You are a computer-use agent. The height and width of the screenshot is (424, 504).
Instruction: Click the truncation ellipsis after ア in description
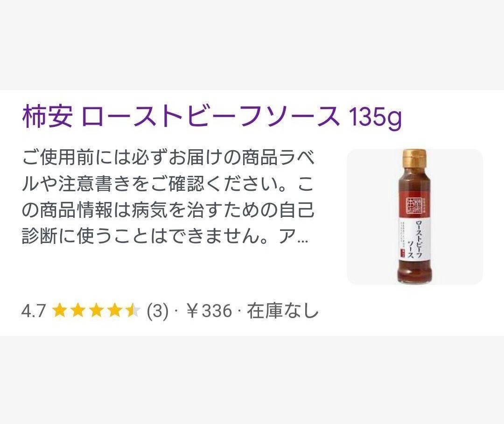click(303, 241)
